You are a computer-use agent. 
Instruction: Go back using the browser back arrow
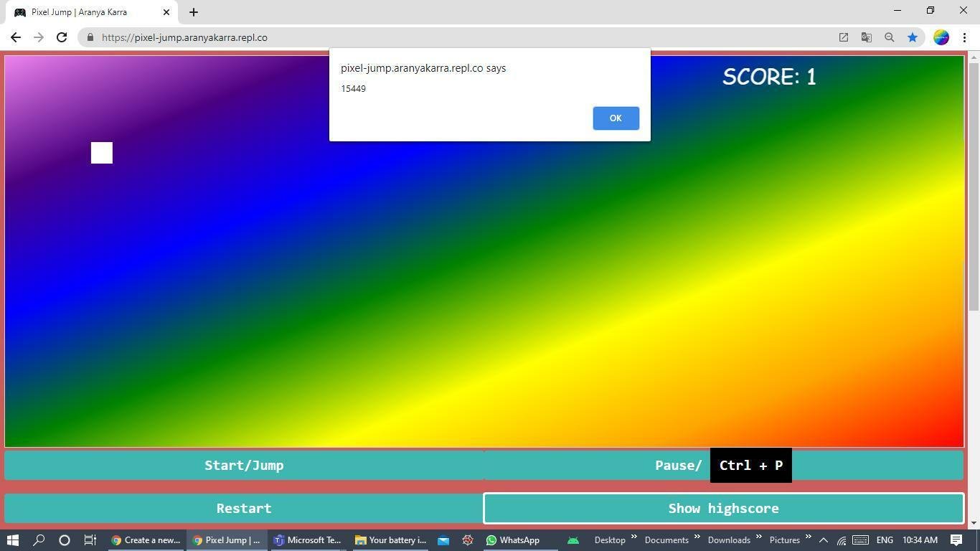(x=16, y=37)
